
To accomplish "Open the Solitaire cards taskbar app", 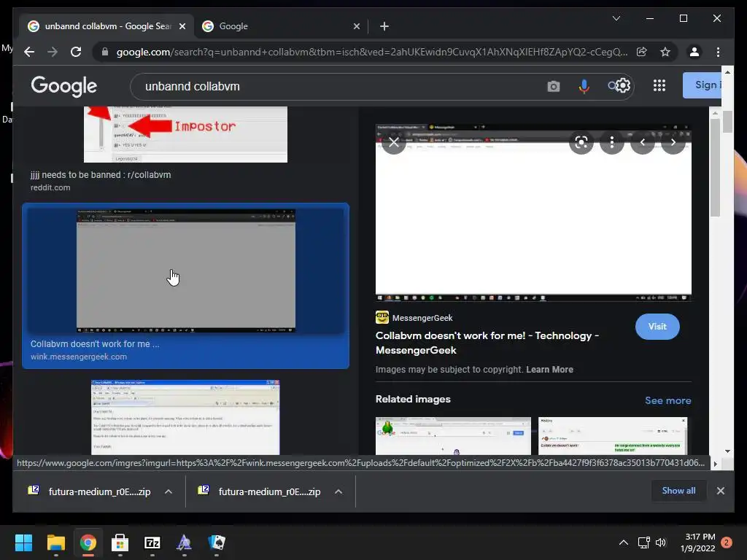I will [x=216, y=542].
